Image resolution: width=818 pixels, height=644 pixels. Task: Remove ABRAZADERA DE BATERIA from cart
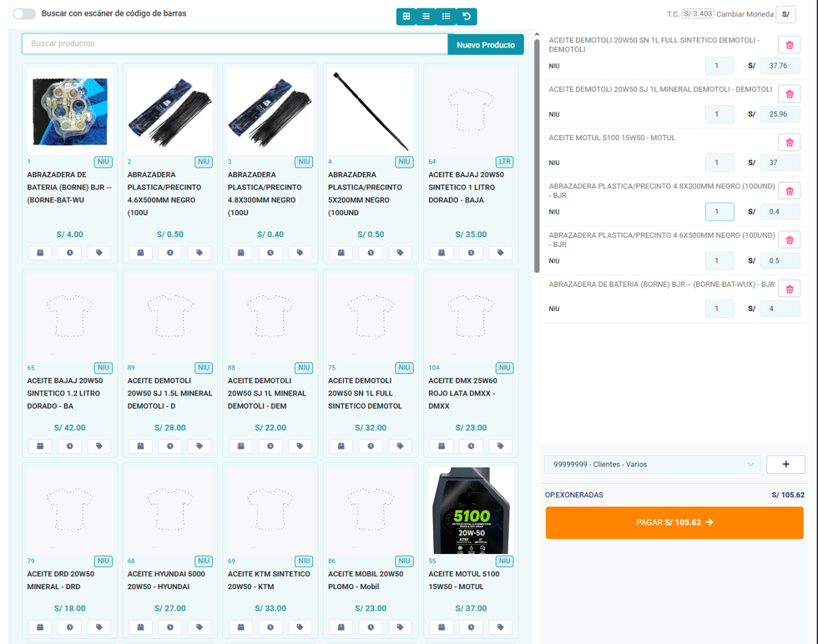point(790,289)
